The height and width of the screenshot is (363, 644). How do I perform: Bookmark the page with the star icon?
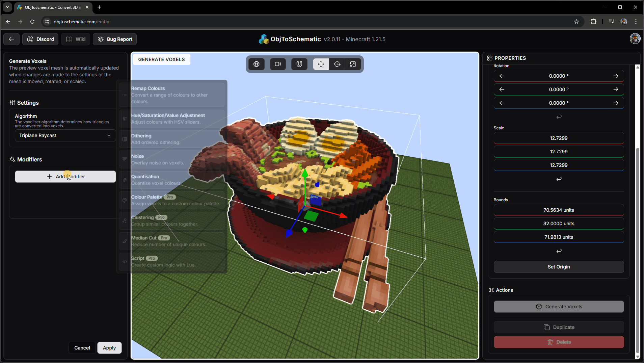coord(576,22)
